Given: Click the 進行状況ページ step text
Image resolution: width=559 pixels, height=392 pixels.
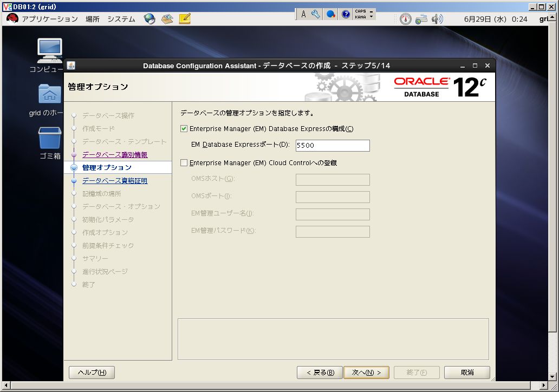Looking at the screenshot, I should pos(105,272).
